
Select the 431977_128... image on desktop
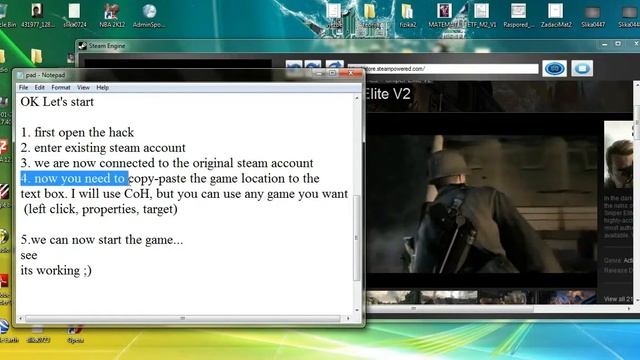pyautogui.click(x=37, y=16)
